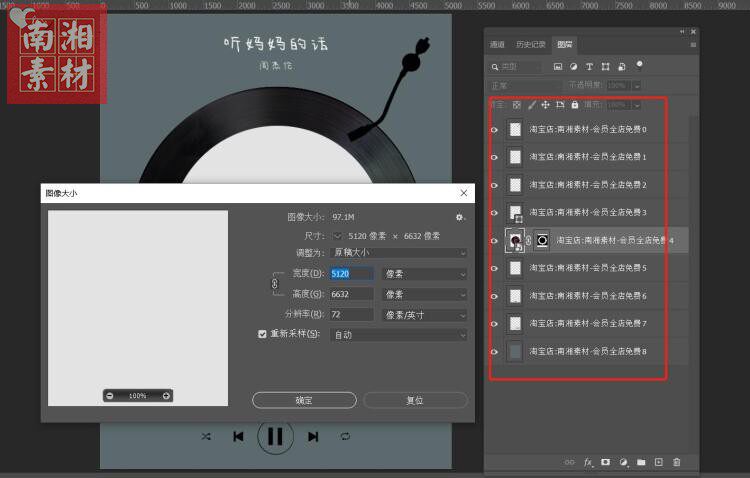Image resolution: width=750 pixels, height=478 pixels.
Task: Click 确定 (OK) button
Action: 305,400
